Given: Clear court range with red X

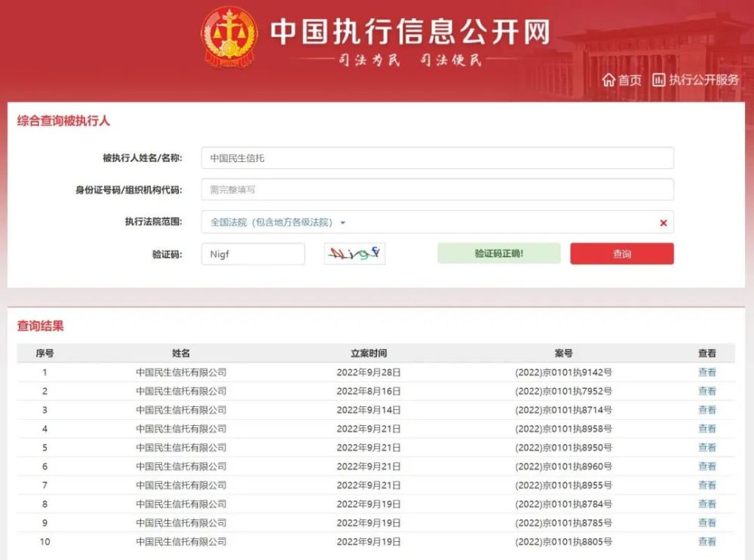Looking at the screenshot, I should (x=664, y=222).
